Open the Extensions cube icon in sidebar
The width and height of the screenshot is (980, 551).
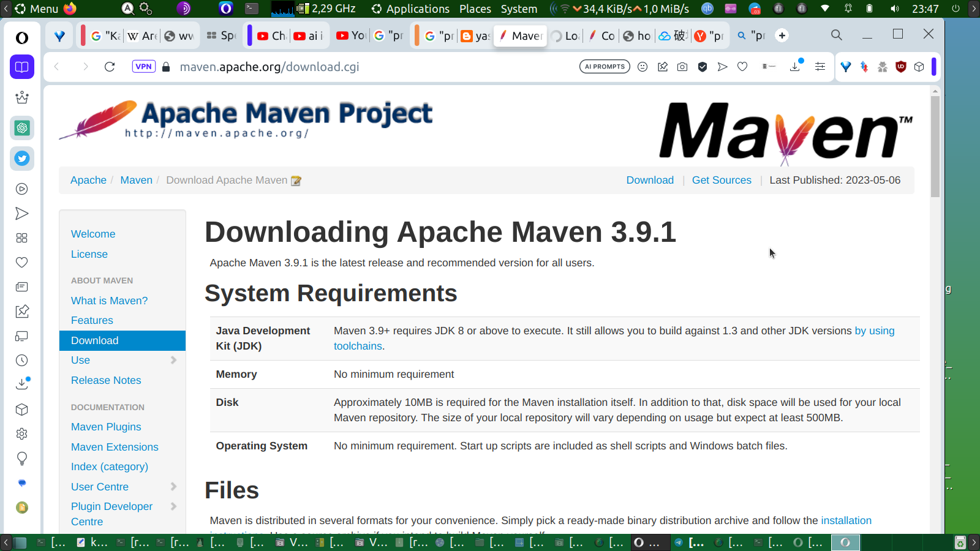(22, 410)
